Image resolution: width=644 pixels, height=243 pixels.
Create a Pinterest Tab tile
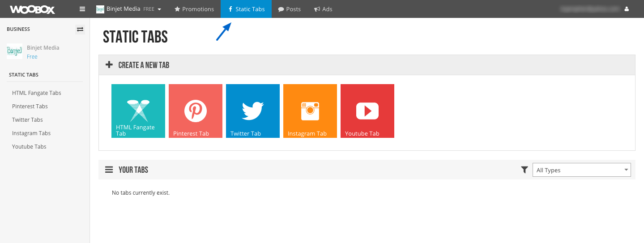tap(196, 111)
